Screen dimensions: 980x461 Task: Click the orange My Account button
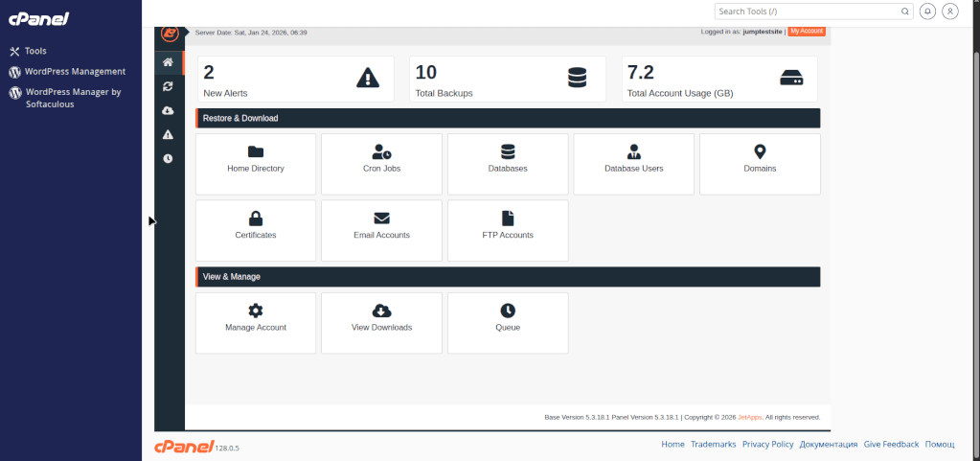point(806,32)
